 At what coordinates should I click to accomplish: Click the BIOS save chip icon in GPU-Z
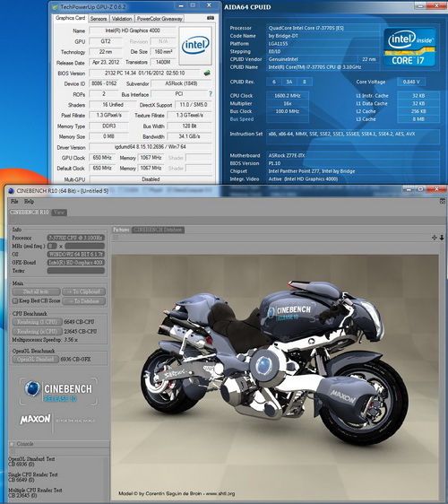point(207,73)
